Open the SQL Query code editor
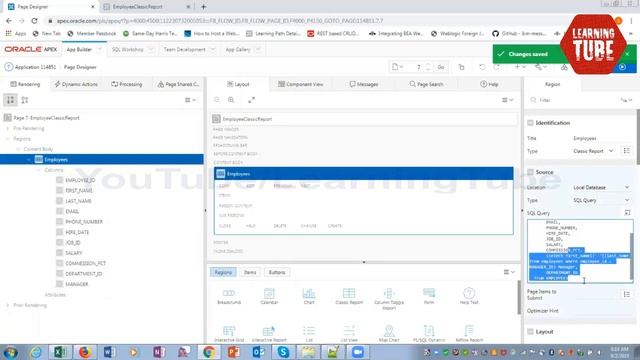This screenshot has height=360, width=640. (x=627, y=213)
